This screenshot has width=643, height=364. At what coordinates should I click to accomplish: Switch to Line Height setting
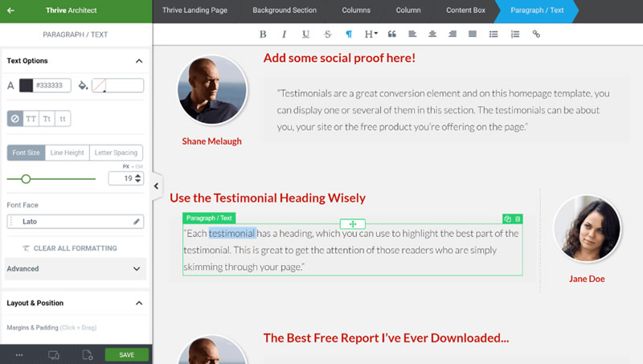pyautogui.click(x=68, y=153)
